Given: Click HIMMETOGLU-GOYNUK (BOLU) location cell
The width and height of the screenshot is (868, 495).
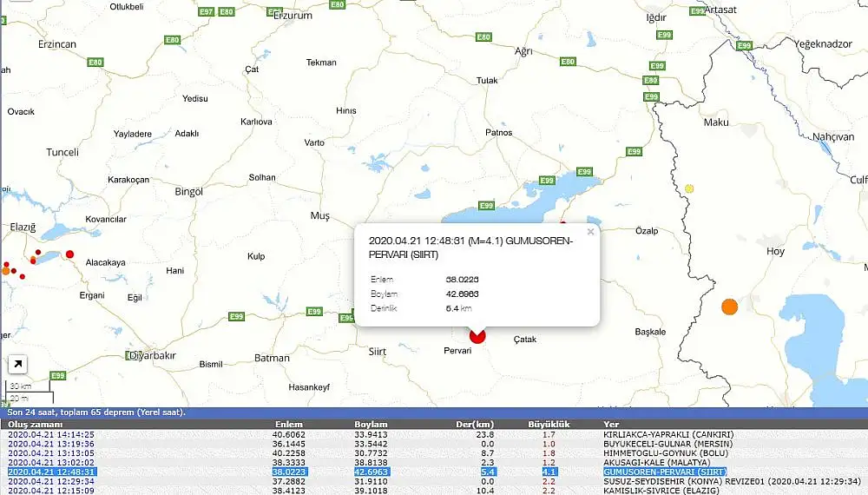Looking at the screenshot, I should (666, 453).
